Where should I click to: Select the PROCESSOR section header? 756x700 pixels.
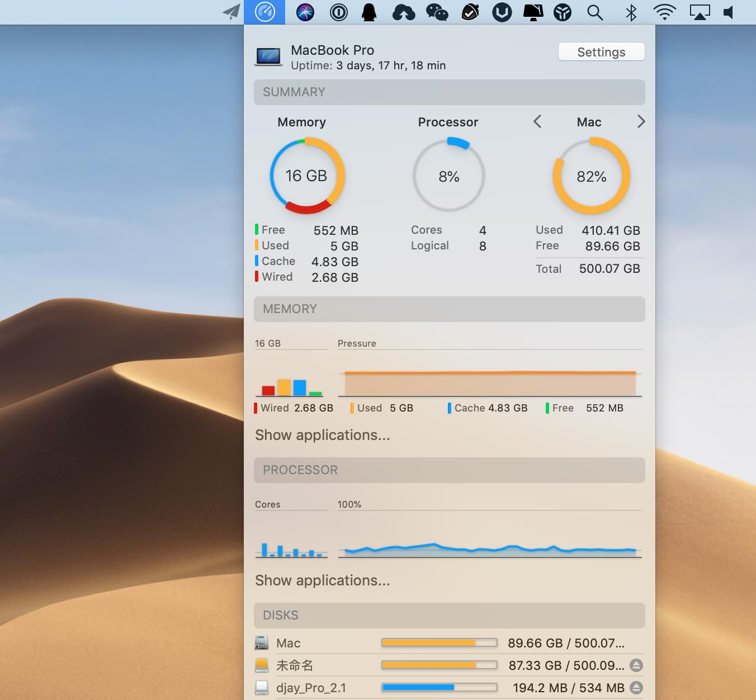click(x=450, y=470)
